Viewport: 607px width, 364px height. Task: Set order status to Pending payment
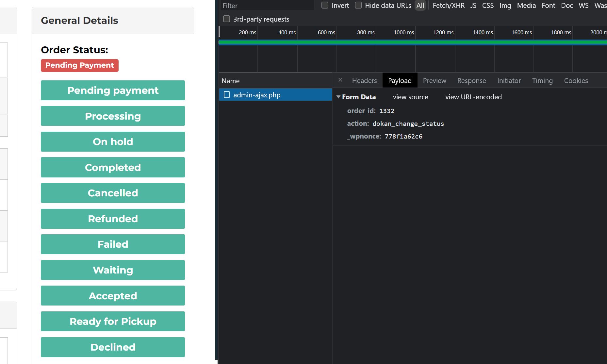tap(113, 90)
